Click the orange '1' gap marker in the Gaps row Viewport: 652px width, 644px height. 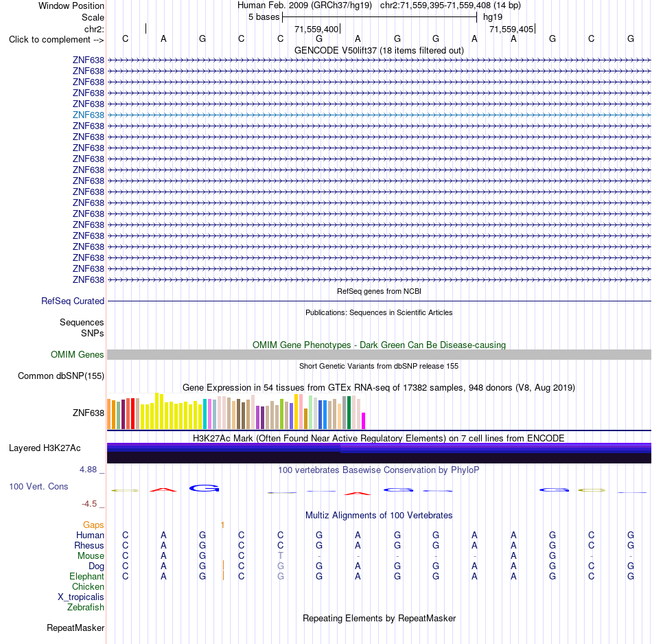tap(222, 525)
